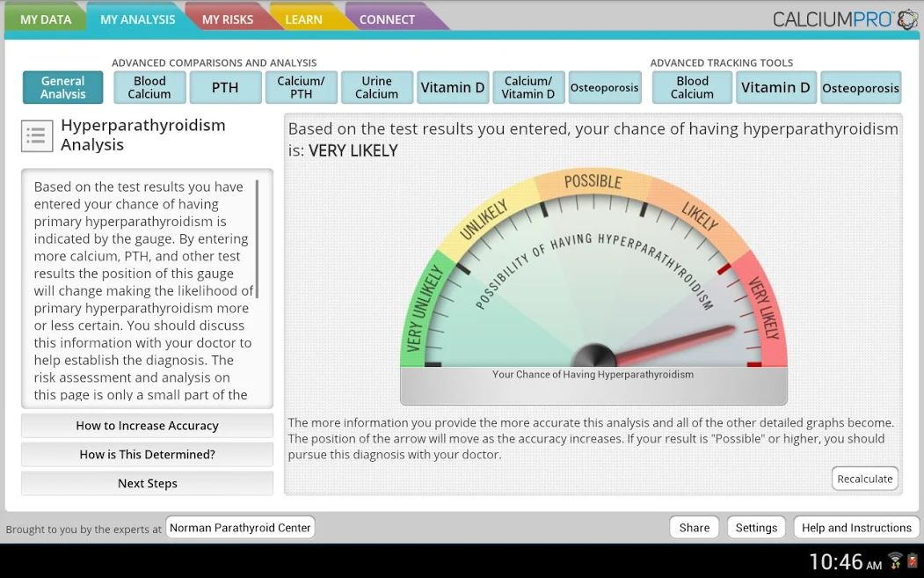This screenshot has width=924, height=578.
Task: Open the Osteoporosis advanced tracking tool
Action: coord(860,88)
